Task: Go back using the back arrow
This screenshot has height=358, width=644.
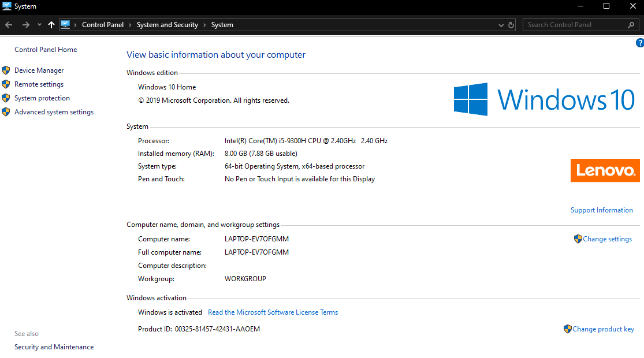Action: (9, 25)
